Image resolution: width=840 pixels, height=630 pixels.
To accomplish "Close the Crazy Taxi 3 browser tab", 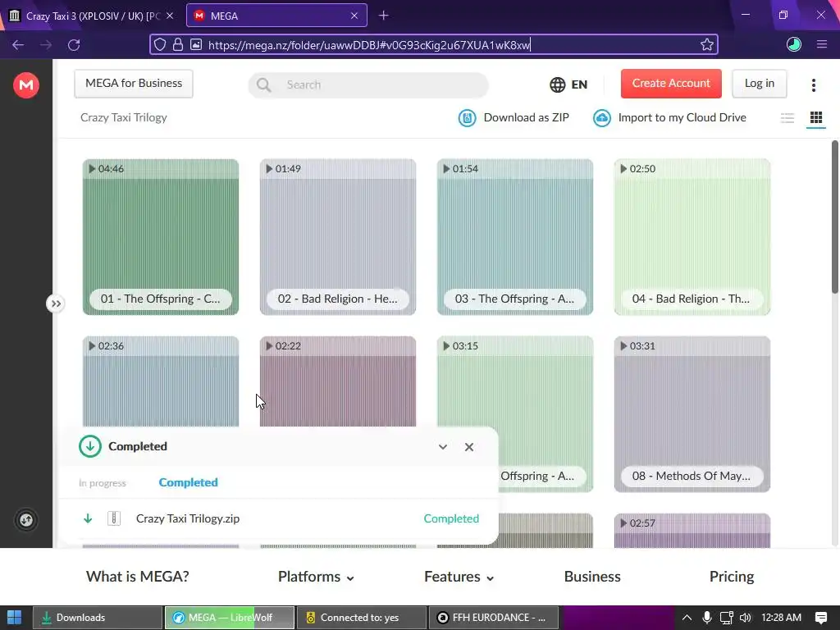I will [x=170, y=16].
